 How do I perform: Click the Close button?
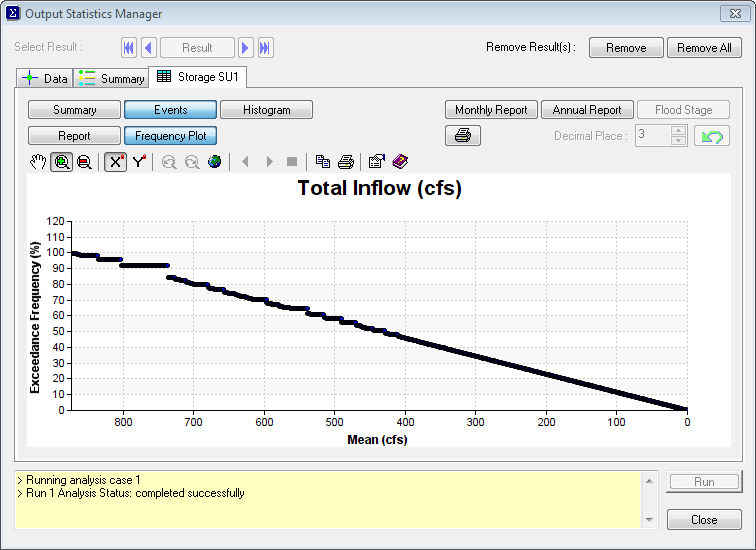click(x=704, y=520)
